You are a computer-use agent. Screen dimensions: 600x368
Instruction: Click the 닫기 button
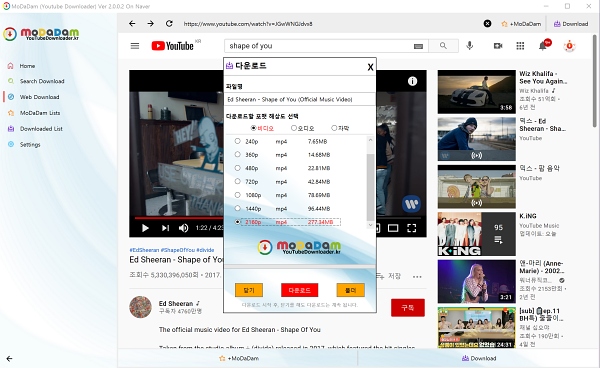coord(249,290)
